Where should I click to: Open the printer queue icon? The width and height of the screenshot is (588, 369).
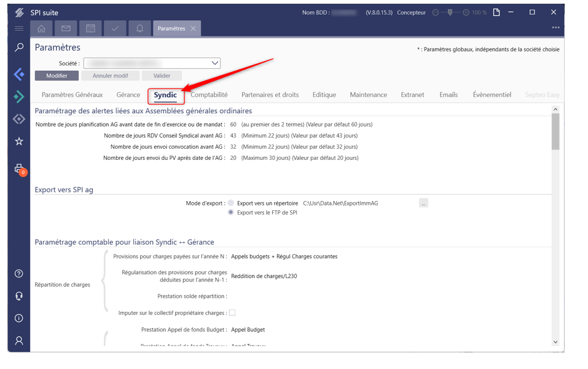click(x=19, y=169)
